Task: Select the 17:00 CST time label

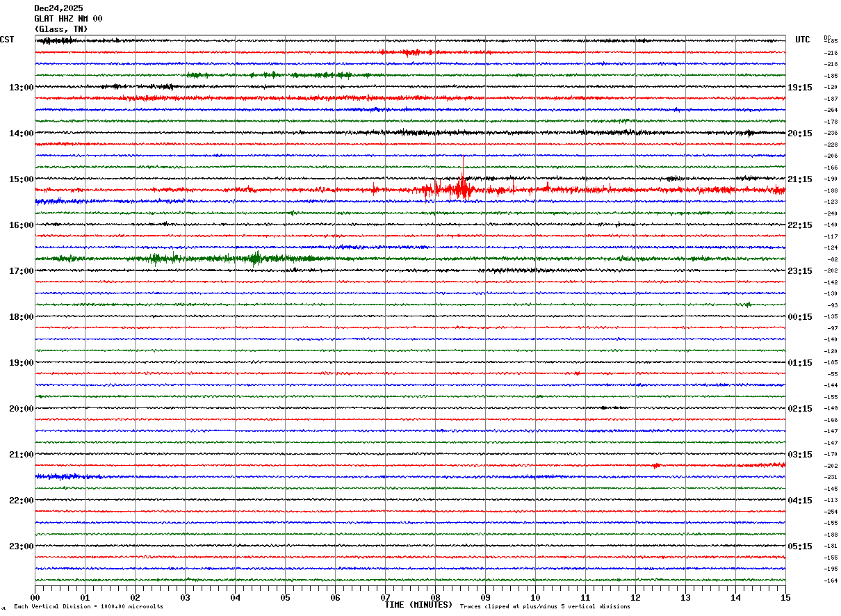Action: (21, 271)
